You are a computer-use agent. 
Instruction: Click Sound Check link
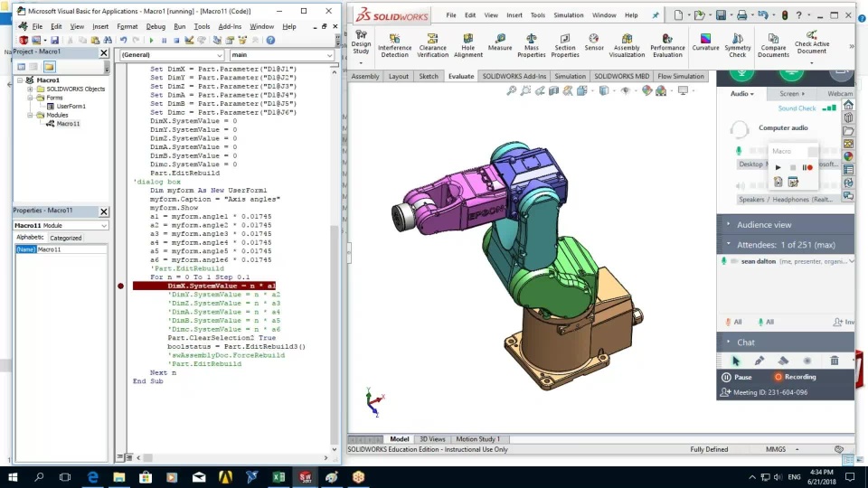click(797, 108)
